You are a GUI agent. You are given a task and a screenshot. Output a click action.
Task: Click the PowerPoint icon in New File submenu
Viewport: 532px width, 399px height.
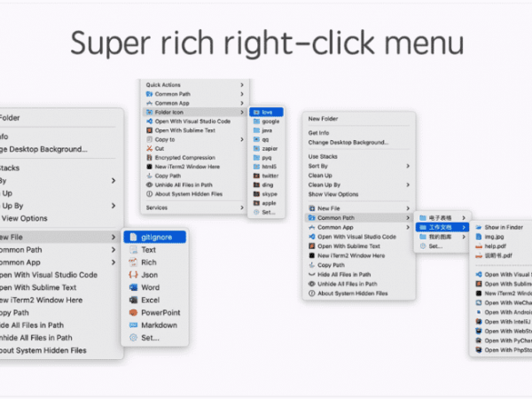tap(133, 312)
